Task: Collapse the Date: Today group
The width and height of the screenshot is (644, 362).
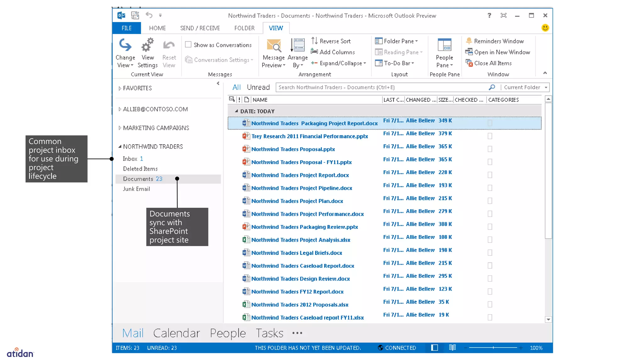Action: tap(236, 111)
